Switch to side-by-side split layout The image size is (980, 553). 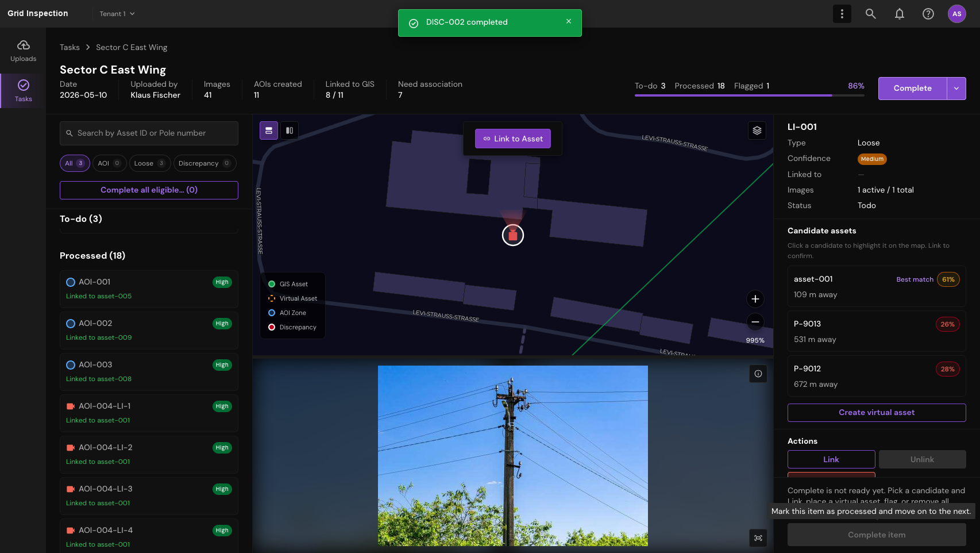[x=290, y=130]
